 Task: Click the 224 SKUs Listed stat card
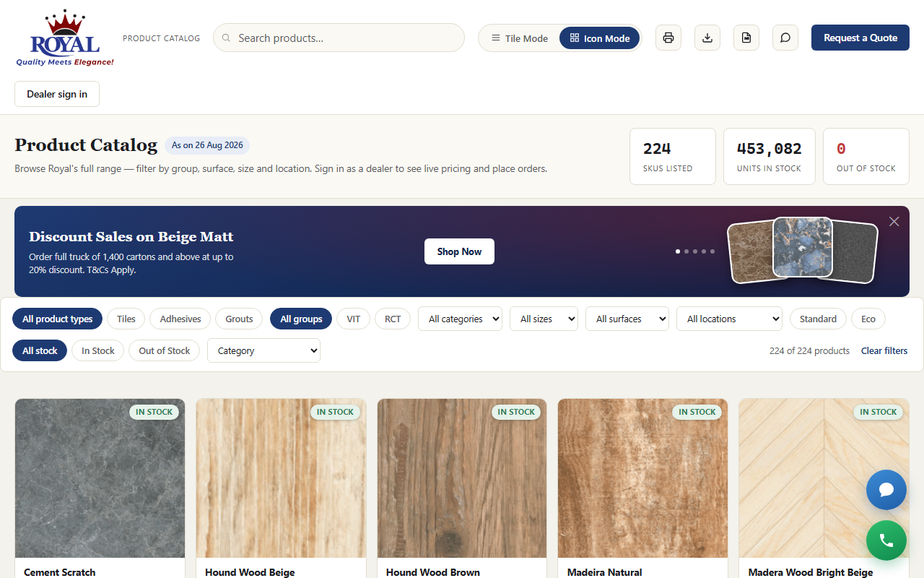(x=673, y=156)
